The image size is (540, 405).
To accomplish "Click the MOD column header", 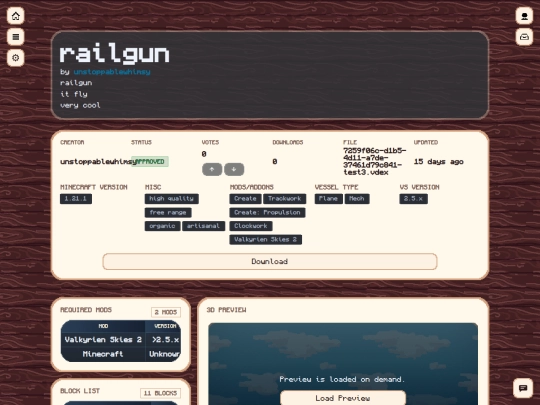I will (103, 326).
